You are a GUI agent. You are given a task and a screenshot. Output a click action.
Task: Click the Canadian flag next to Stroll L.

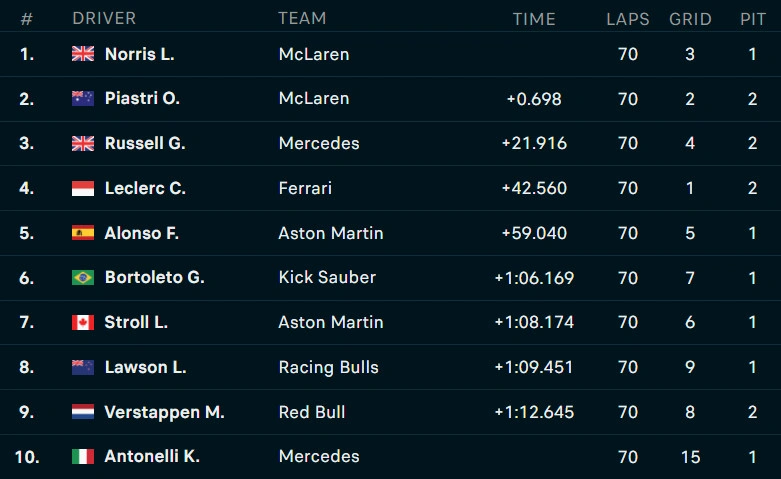83,322
